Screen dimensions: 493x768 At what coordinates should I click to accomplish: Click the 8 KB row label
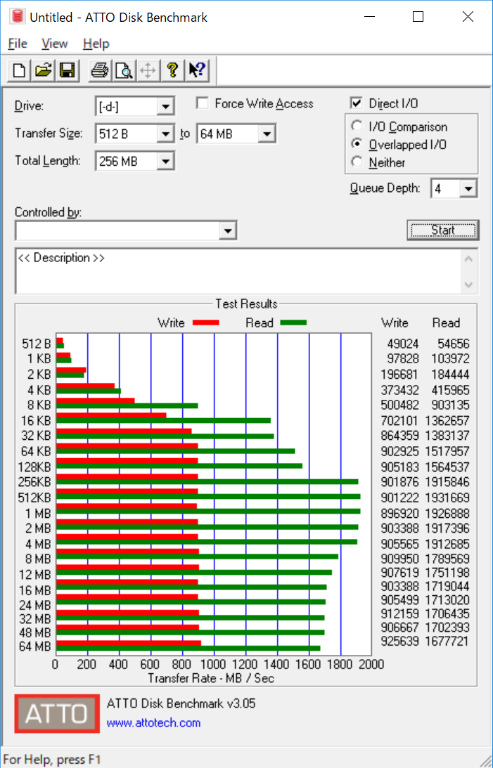[38, 405]
